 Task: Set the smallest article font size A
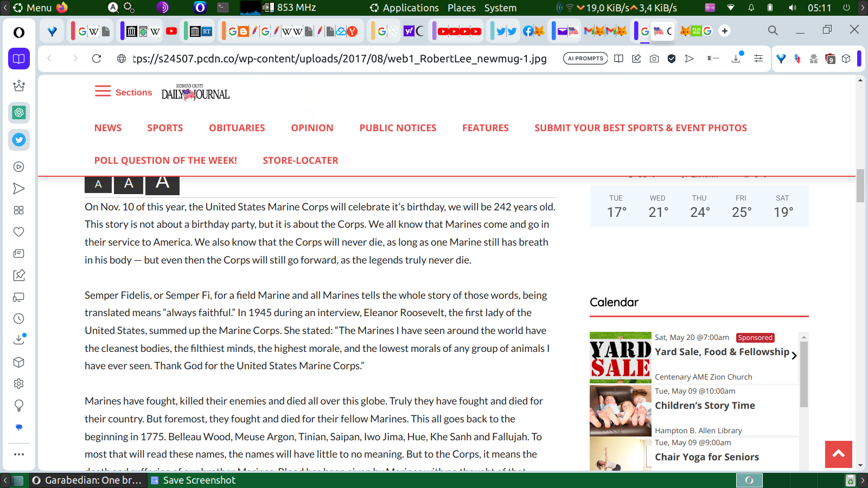(x=98, y=184)
